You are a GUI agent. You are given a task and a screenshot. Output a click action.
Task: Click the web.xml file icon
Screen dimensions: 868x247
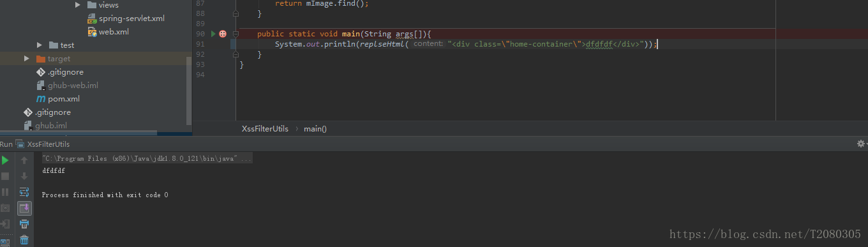[x=92, y=32]
